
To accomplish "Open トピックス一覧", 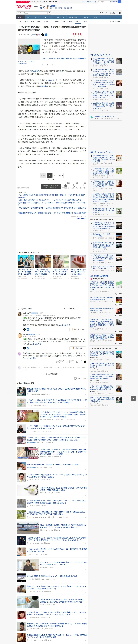I will [x=115, y=21].
